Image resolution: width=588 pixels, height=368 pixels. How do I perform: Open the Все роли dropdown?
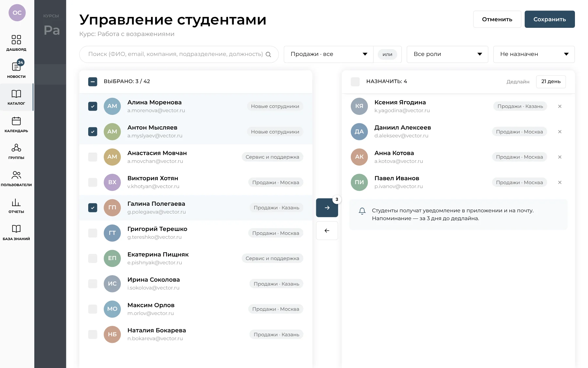coord(447,54)
